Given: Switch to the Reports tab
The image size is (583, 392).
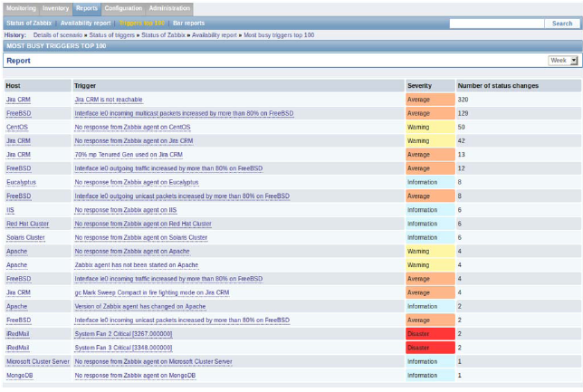Looking at the screenshot, I should [87, 8].
